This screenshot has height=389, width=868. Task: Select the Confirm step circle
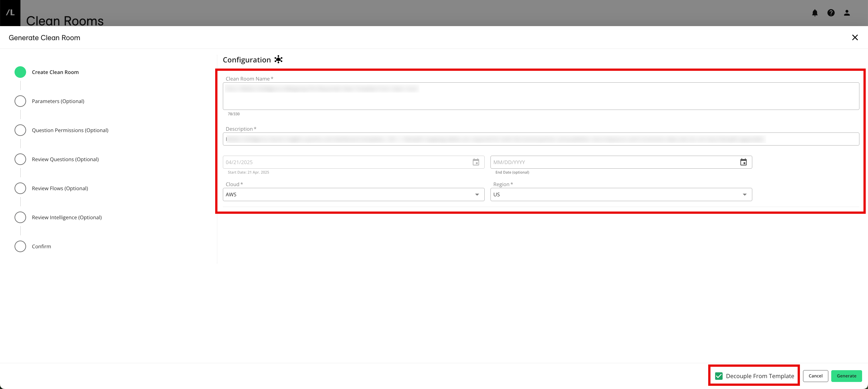tap(20, 246)
